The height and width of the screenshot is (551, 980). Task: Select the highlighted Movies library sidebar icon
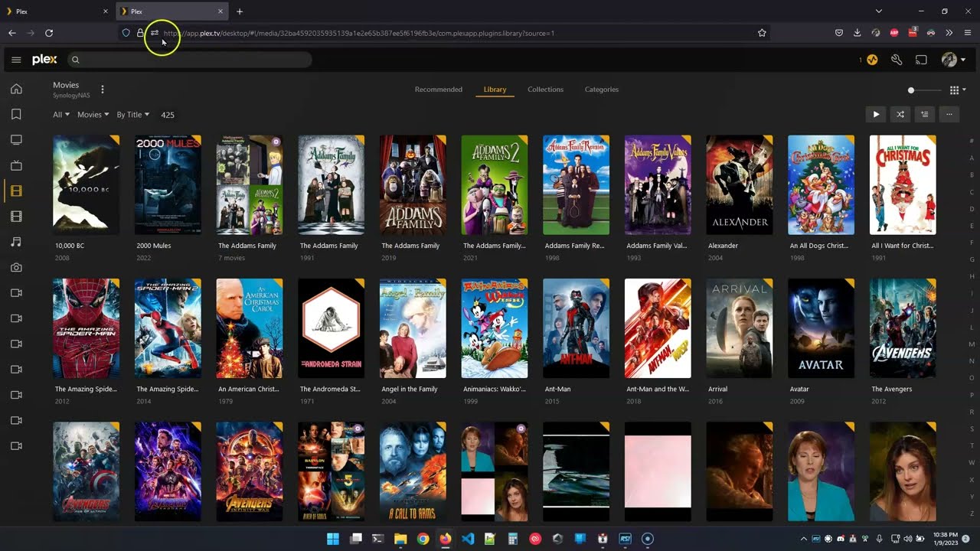(16, 191)
